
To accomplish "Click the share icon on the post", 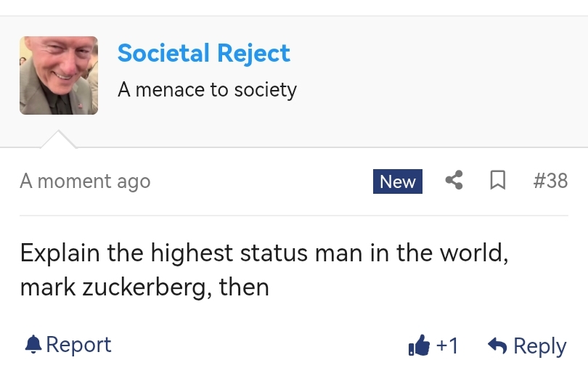I will click(x=454, y=180).
